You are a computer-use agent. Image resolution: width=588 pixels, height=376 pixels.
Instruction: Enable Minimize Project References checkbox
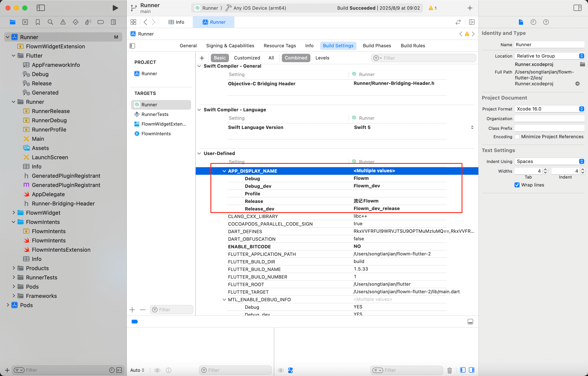click(x=517, y=137)
